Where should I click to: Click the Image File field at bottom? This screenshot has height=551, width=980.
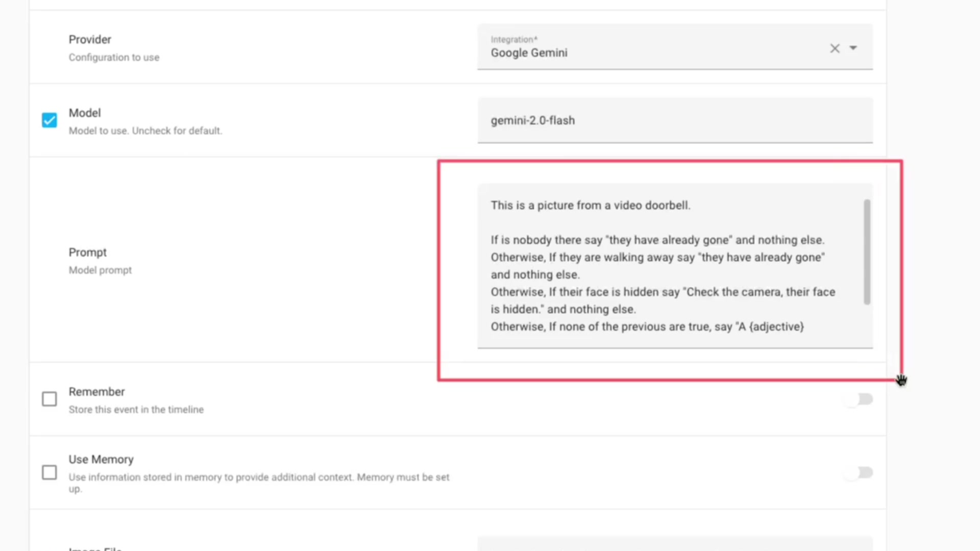[x=674, y=544]
